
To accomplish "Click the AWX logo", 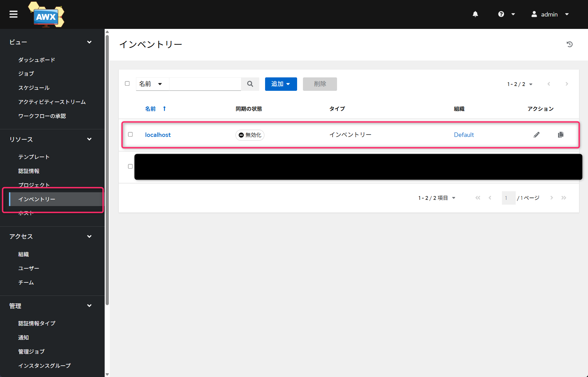I will pos(46,14).
